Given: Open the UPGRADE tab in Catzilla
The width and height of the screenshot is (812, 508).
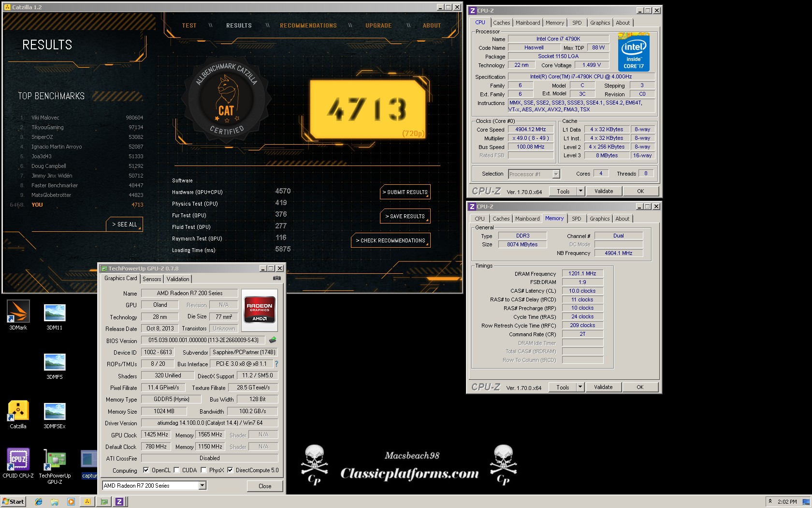Looking at the screenshot, I should click(x=378, y=26).
